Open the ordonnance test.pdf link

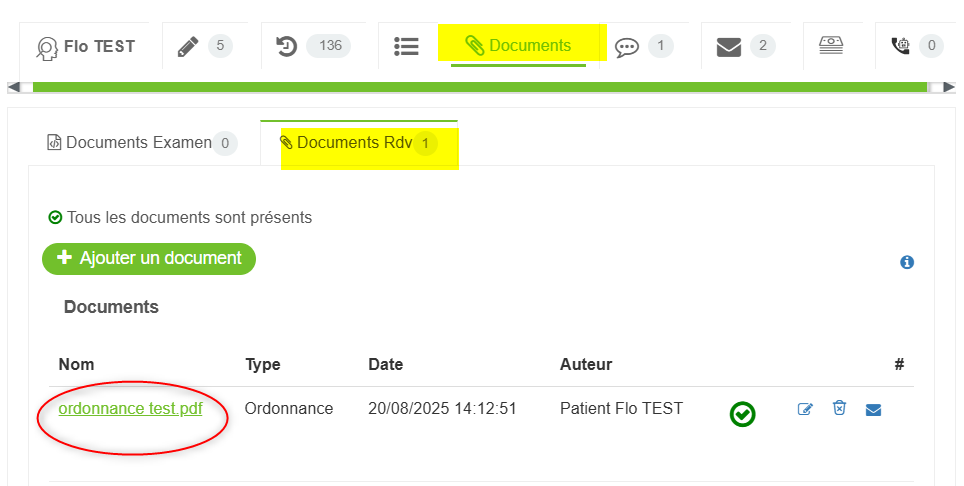[x=131, y=408]
